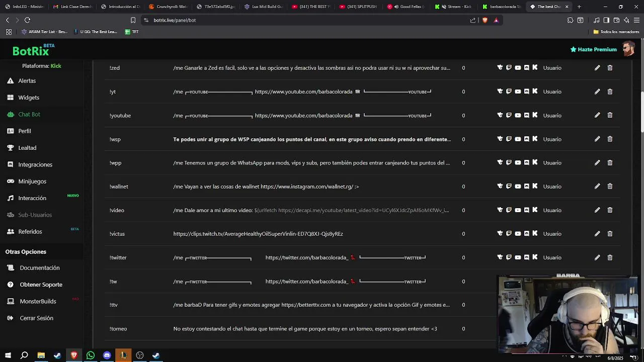Reload the page with browser refresh button

(27, 20)
